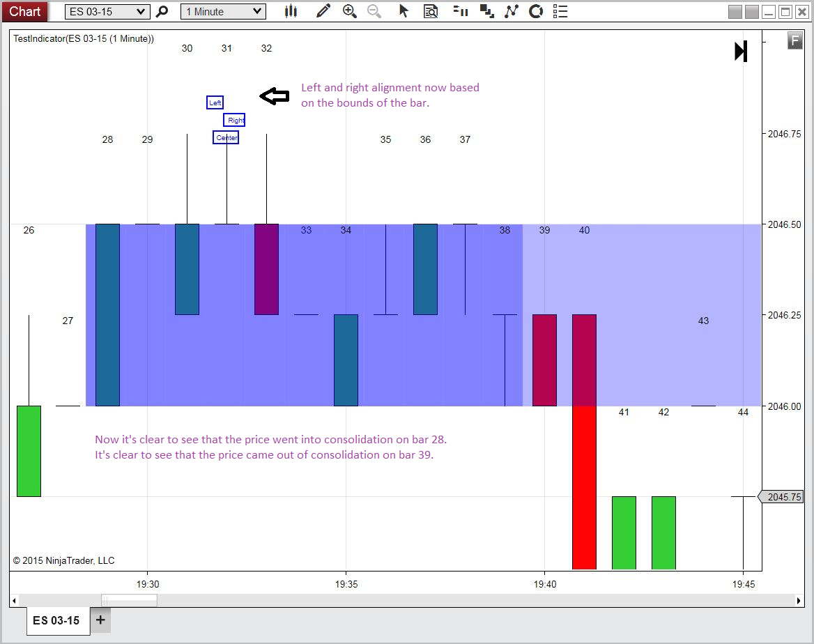Click the Chart title menu button
The width and height of the screenshot is (814, 644).
tap(24, 11)
